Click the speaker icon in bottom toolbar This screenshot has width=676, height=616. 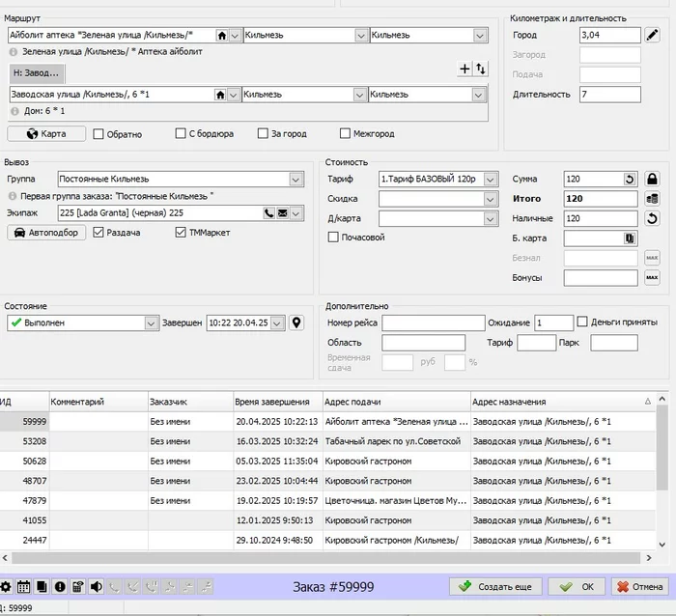[x=96, y=586]
